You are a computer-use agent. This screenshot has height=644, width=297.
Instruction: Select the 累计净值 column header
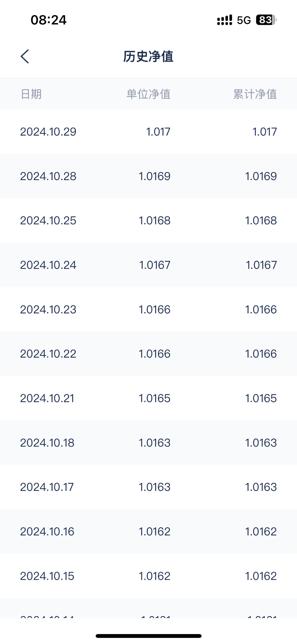point(255,94)
